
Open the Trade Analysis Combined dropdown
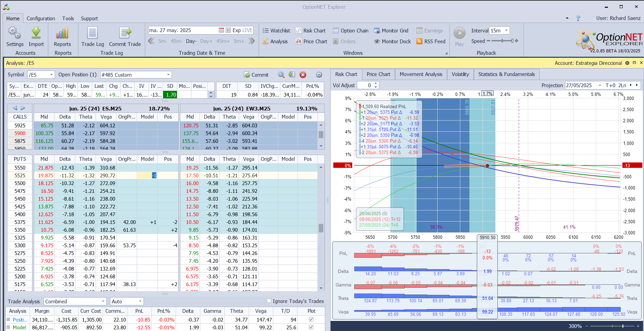pyautogui.click(x=103, y=301)
